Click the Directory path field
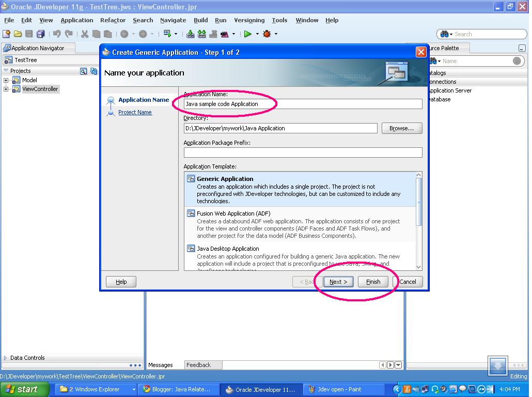The height and width of the screenshot is (397, 532). coord(280,128)
